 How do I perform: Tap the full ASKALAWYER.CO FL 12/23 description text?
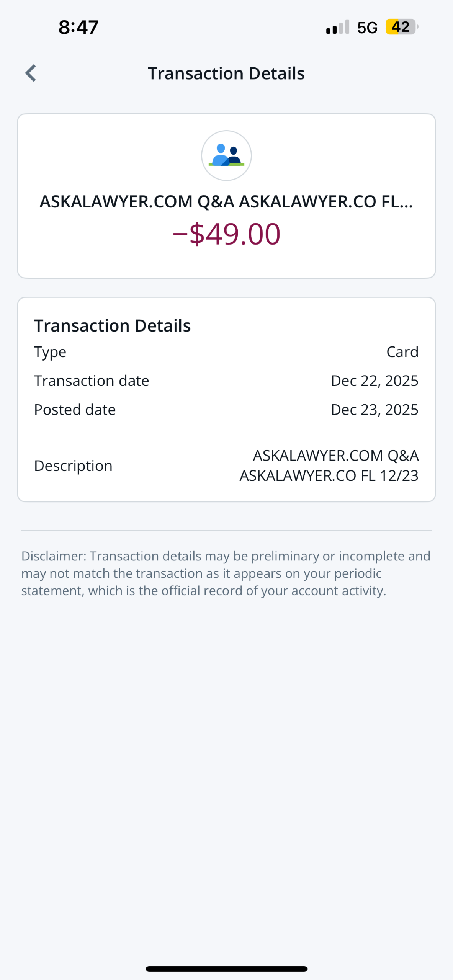[329, 466]
